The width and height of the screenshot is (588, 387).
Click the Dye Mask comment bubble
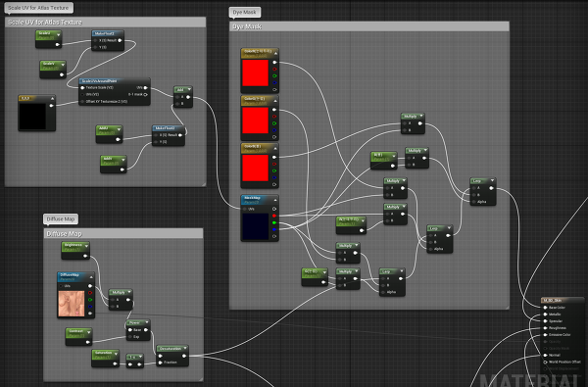(244, 13)
